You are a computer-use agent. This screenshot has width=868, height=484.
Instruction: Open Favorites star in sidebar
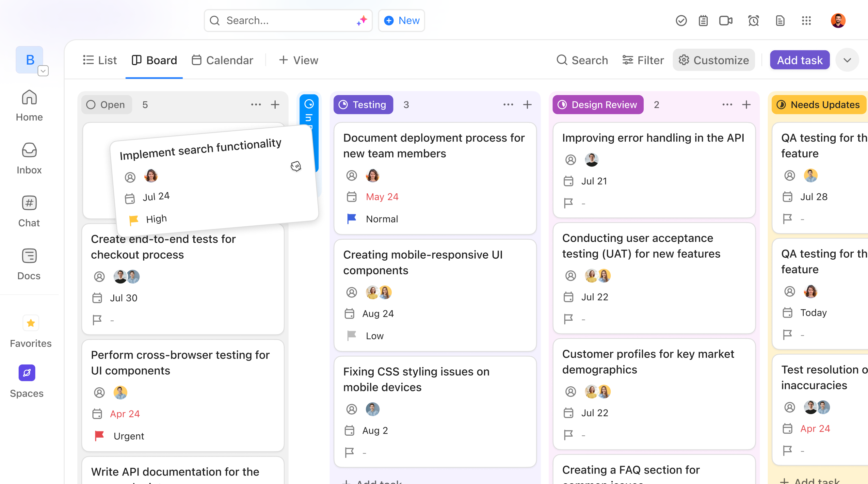tap(31, 323)
